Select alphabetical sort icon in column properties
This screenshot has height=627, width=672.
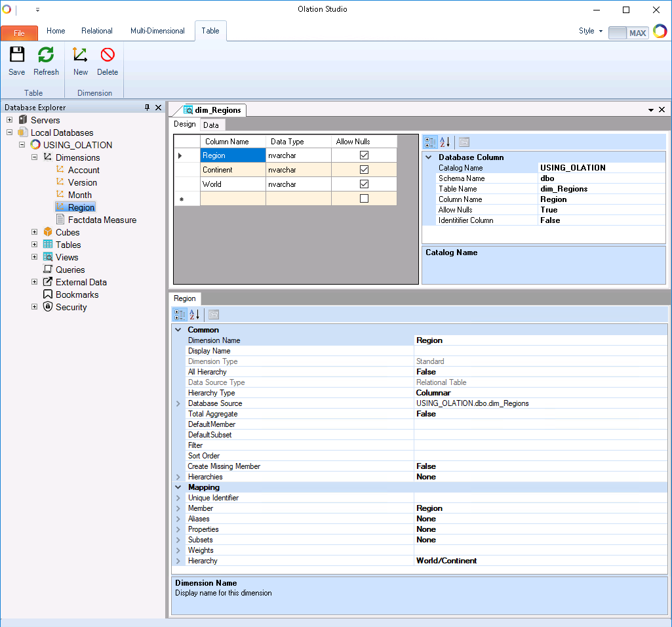pyautogui.click(x=445, y=142)
